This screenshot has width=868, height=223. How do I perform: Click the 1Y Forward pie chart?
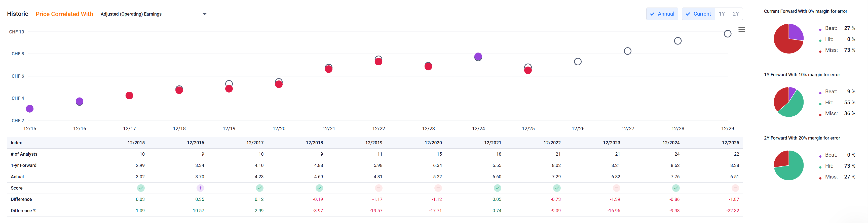[x=788, y=102]
